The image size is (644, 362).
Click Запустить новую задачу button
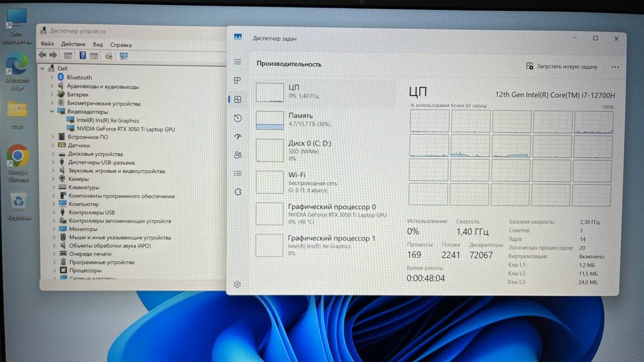click(562, 67)
